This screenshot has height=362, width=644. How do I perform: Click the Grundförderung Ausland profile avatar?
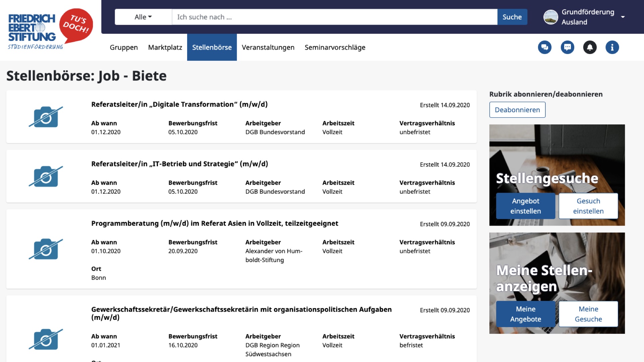pos(551,17)
